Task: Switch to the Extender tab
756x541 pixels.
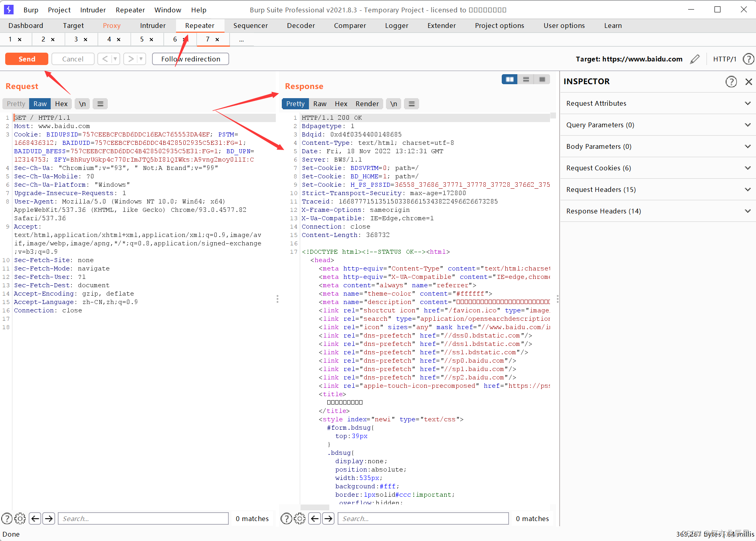Action: coord(441,26)
